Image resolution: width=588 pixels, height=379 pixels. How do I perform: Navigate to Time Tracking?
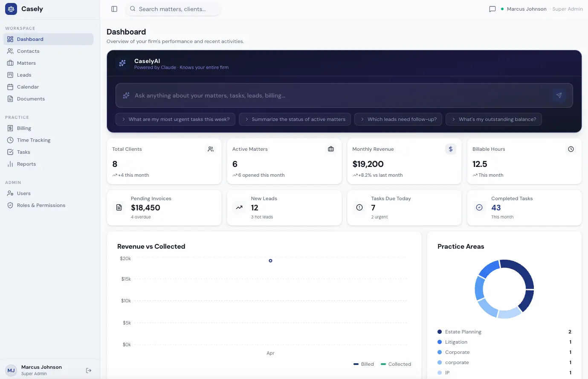[x=49, y=140]
